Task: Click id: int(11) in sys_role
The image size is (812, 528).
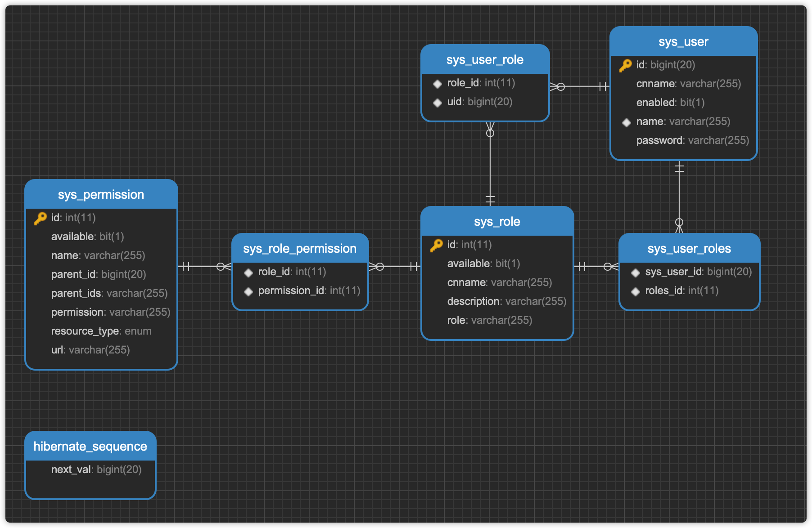Action: click(x=469, y=245)
